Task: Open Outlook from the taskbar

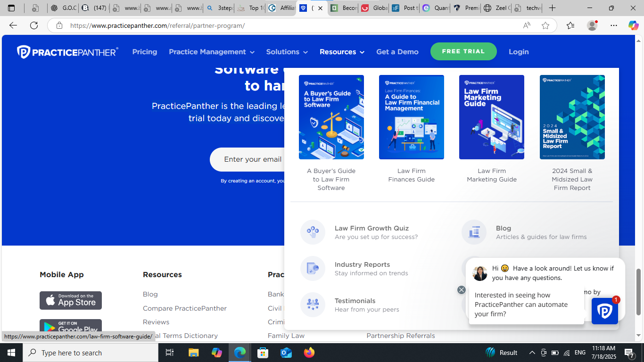Action: click(286, 353)
